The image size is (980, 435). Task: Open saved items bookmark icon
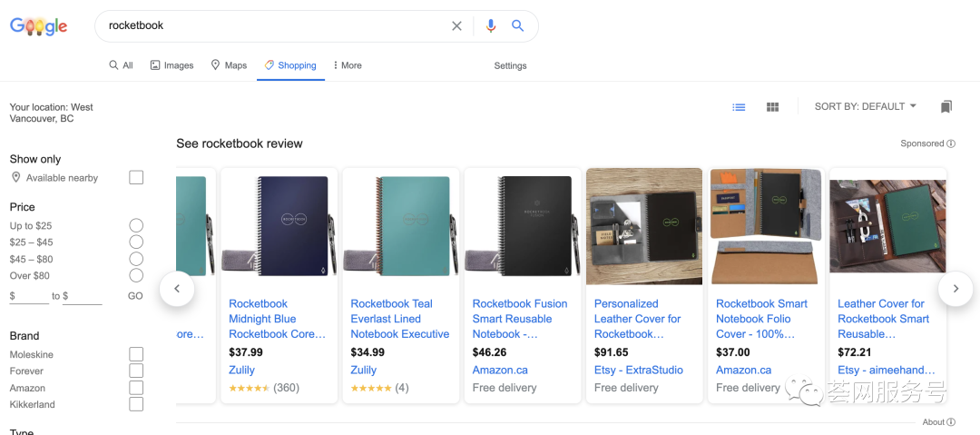946,107
